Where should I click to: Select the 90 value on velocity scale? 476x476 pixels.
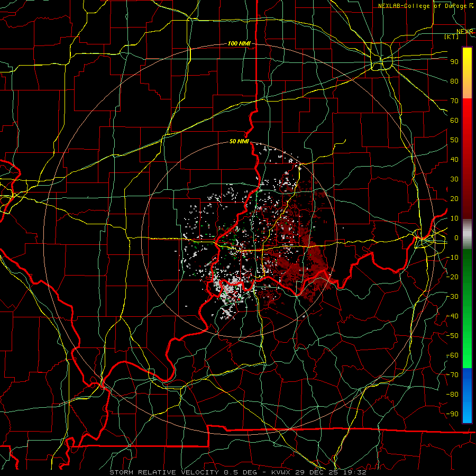pyautogui.click(x=454, y=62)
